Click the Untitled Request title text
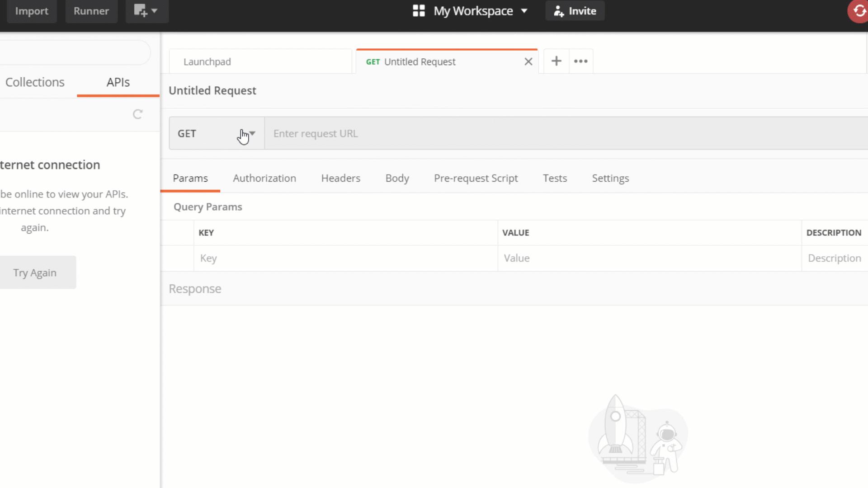Screen dimensions: 868x488 tap(212, 90)
